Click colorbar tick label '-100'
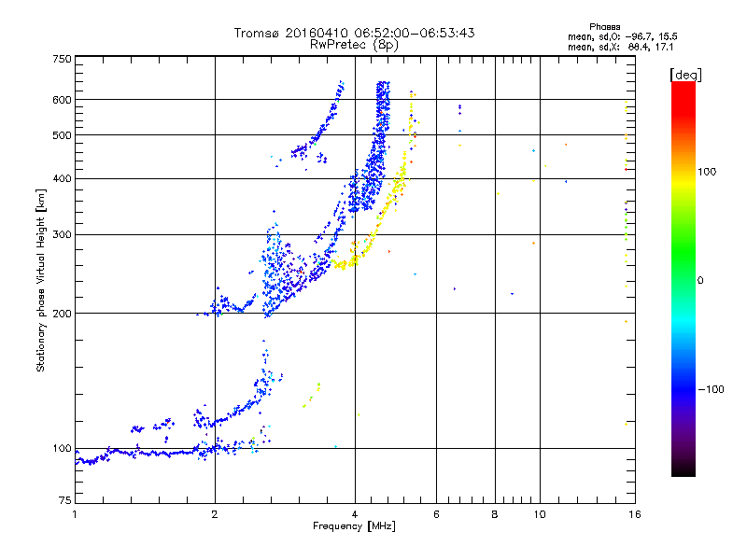 pyautogui.click(x=711, y=389)
